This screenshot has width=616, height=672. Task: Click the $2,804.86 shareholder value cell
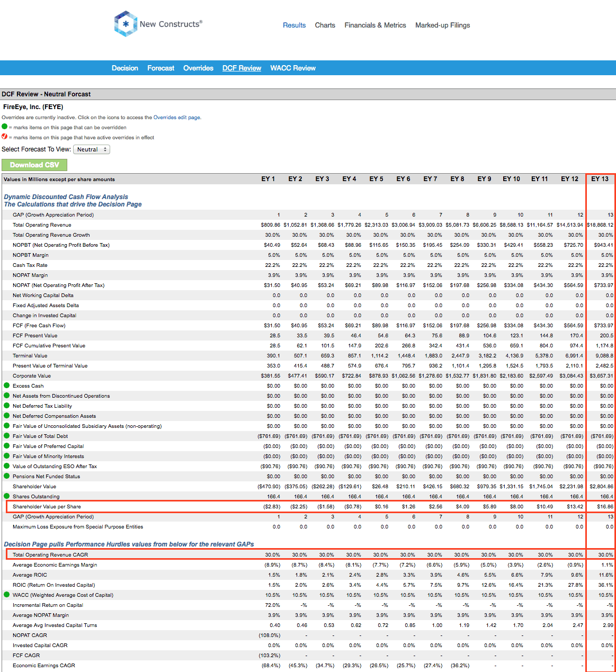click(603, 487)
